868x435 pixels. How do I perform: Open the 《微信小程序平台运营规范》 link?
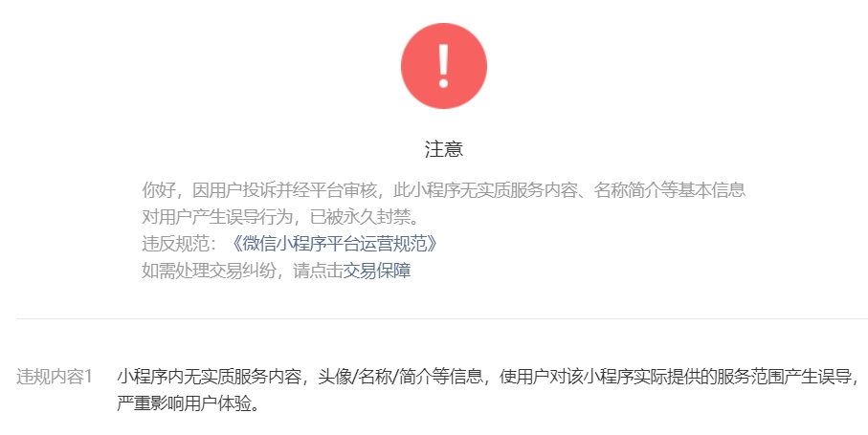point(334,244)
